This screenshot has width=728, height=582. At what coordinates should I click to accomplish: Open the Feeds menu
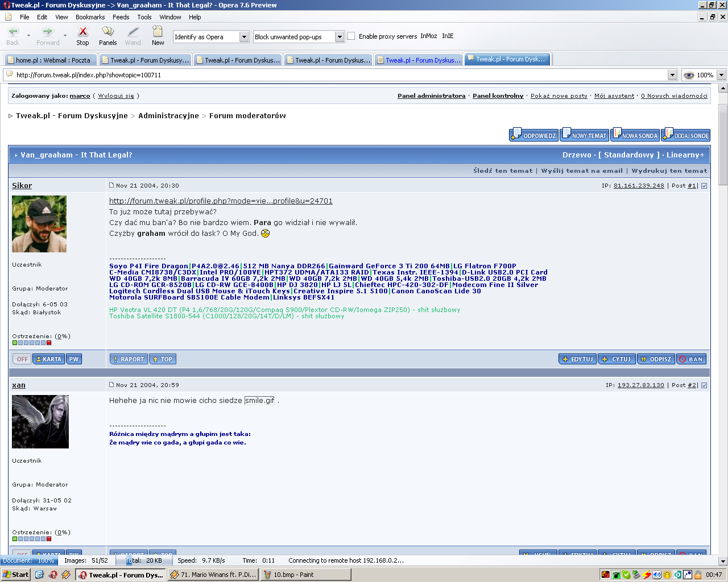(121, 17)
